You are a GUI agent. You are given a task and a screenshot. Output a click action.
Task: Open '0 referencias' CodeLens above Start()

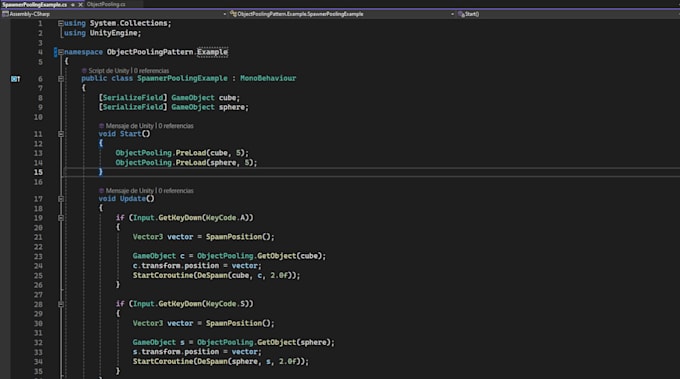tap(176, 126)
